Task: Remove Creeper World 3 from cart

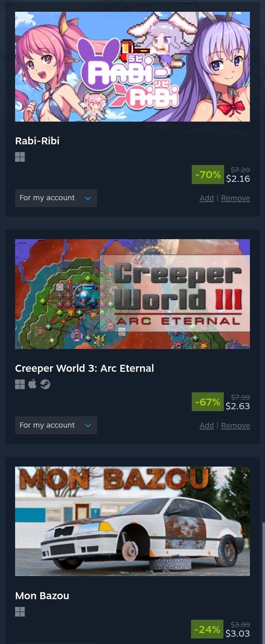Action: tap(236, 425)
